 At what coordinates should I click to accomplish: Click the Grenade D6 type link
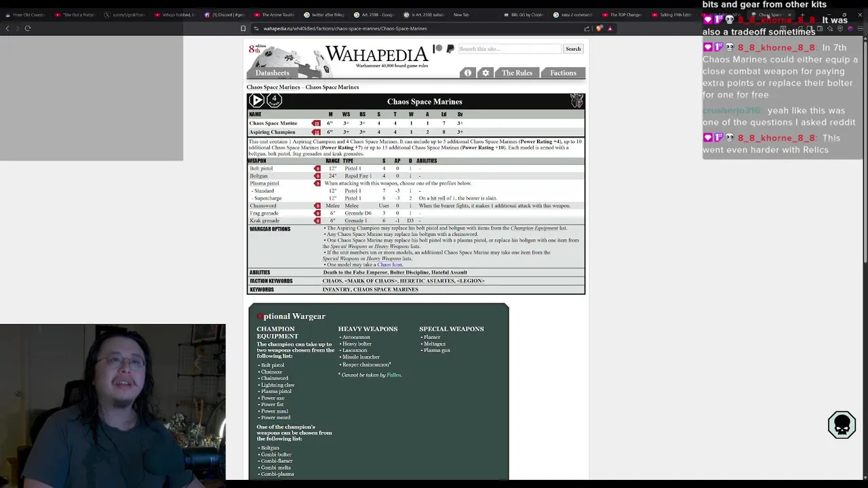click(x=358, y=213)
